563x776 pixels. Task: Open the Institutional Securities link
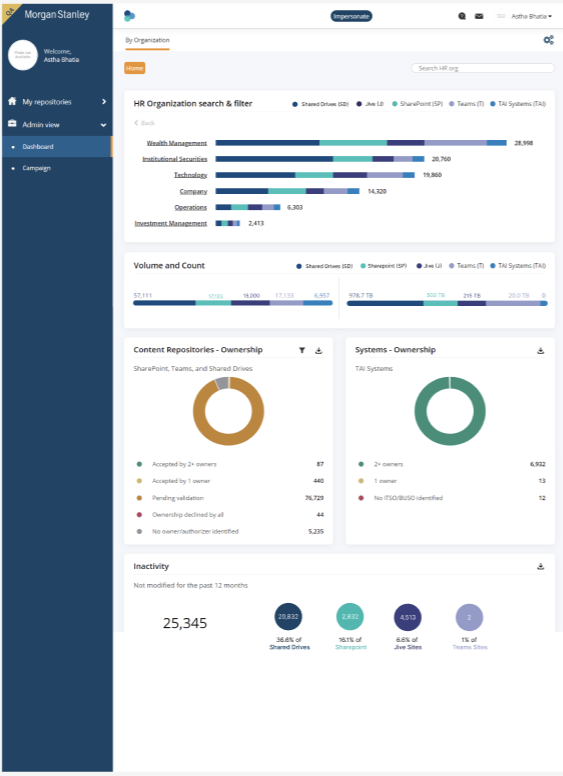click(175, 159)
